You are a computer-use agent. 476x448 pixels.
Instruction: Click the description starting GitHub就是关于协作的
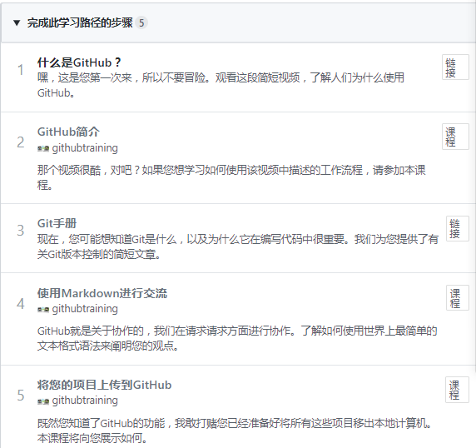[237, 338]
